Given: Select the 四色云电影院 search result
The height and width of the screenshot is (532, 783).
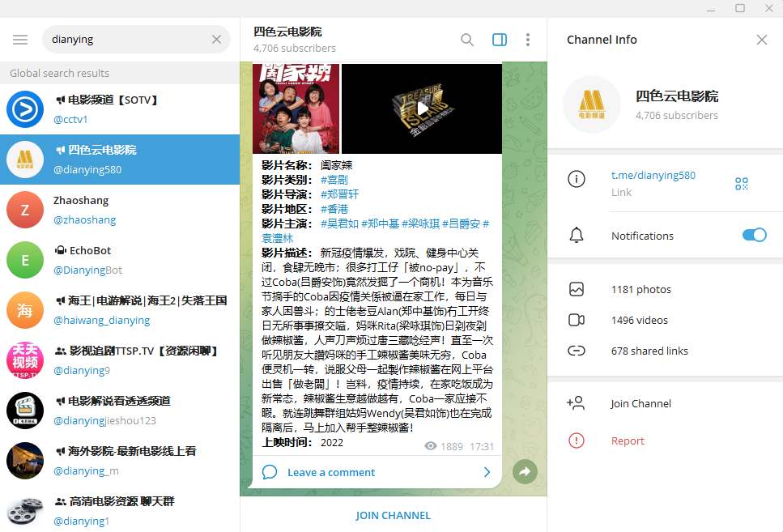Looking at the screenshot, I should tap(120, 160).
